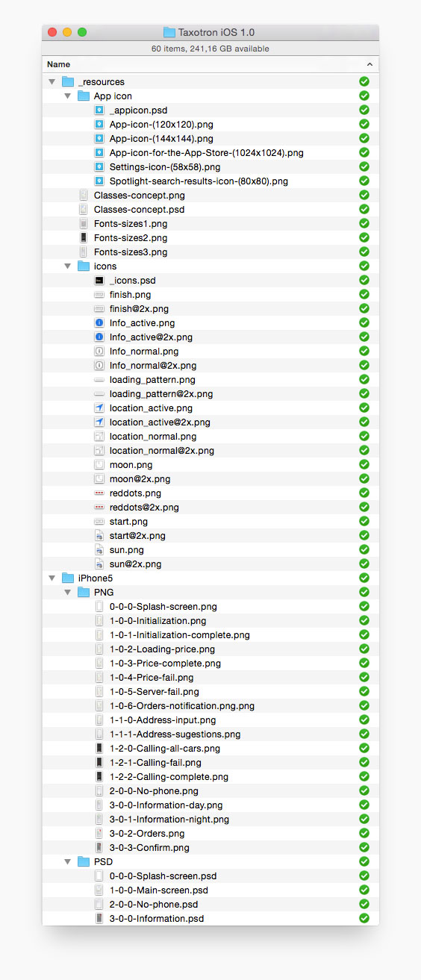Collapse the PNG folder triangle
Viewport: 421px width, 980px height.
pyautogui.click(x=67, y=593)
